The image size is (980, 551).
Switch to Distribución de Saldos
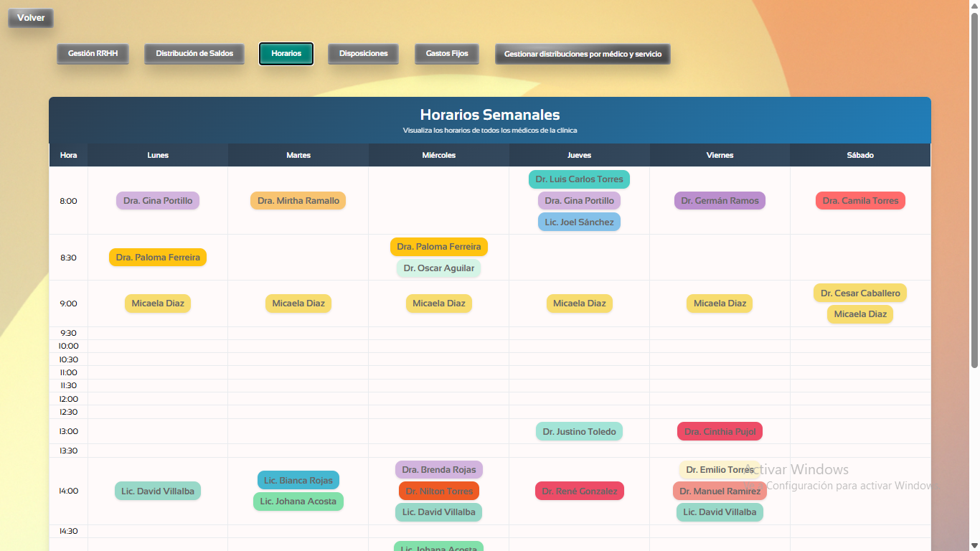[194, 52]
